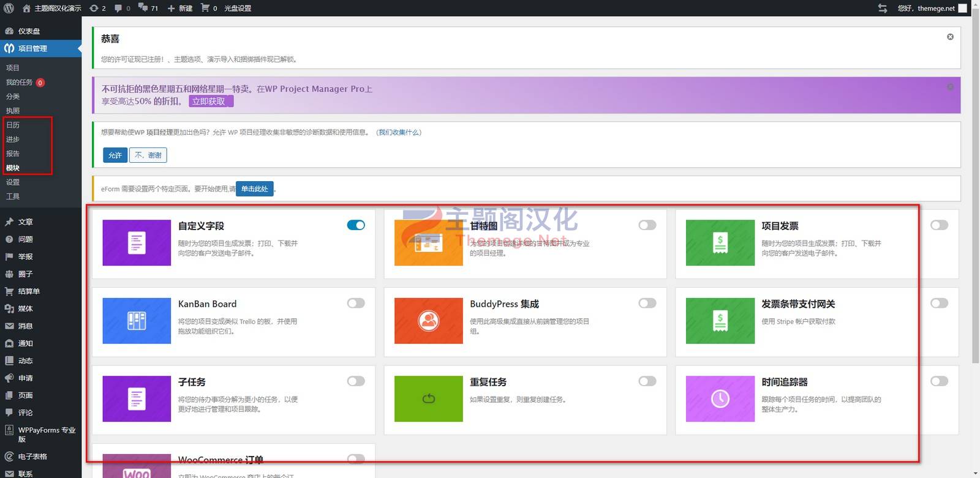The width and height of the screenshot is (980, 478).
Task: Open 设置 under project manager
Action: pos(13,182)
